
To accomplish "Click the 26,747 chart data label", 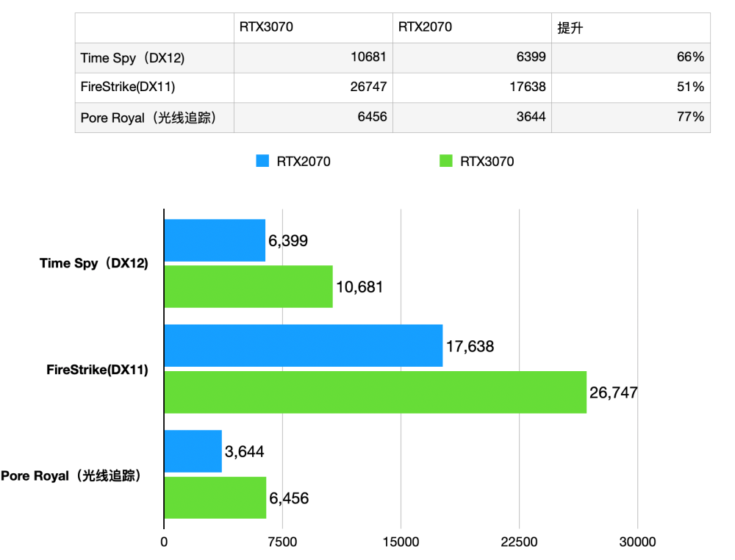I will click(x=614, y=392).
